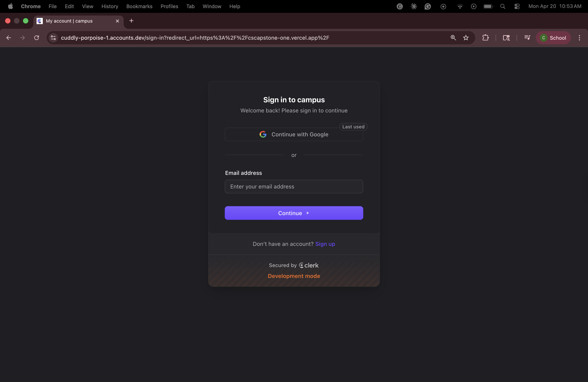This screenshot has height=382, width=588.
Task: Open Spotlight search in menu bar
Action: click(x=502, y=6)
